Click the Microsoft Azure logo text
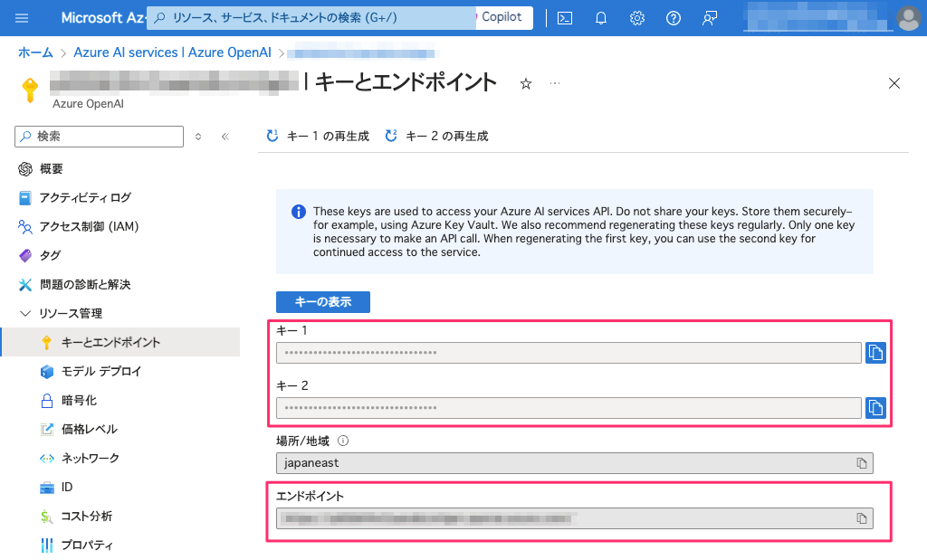 coord(103,18)
